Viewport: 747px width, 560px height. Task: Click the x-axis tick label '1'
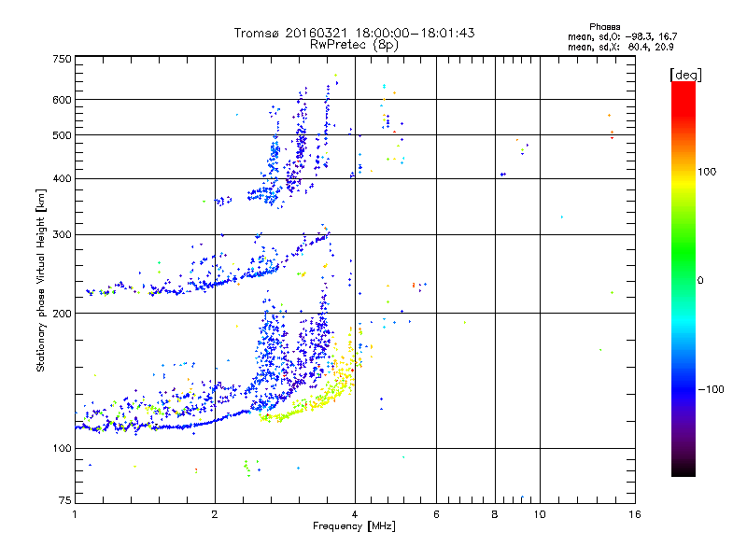(x=75, y=514)
